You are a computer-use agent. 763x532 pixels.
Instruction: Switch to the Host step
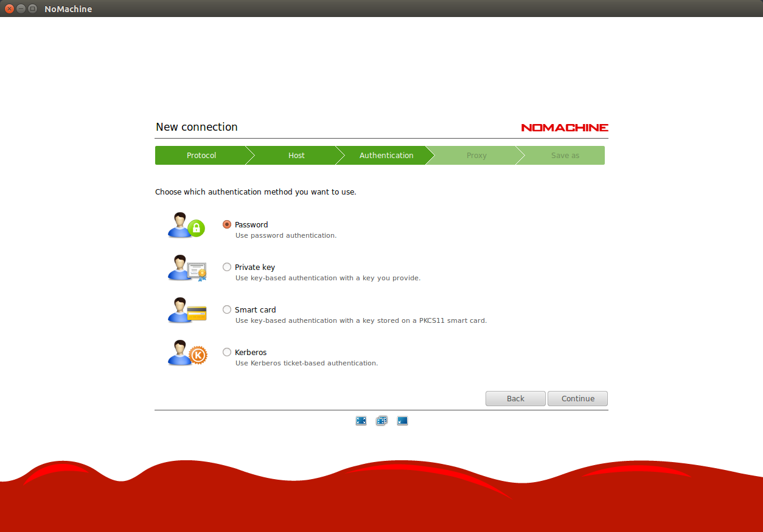click(x=296, y=156)
